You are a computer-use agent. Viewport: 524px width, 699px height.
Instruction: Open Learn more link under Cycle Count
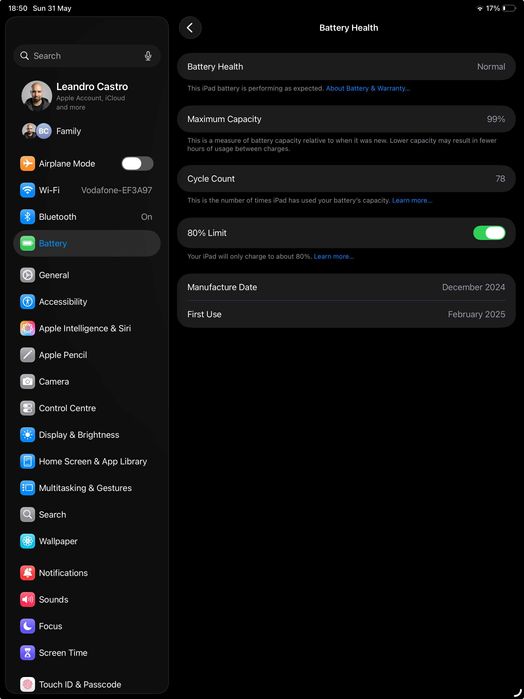point(412,201)
